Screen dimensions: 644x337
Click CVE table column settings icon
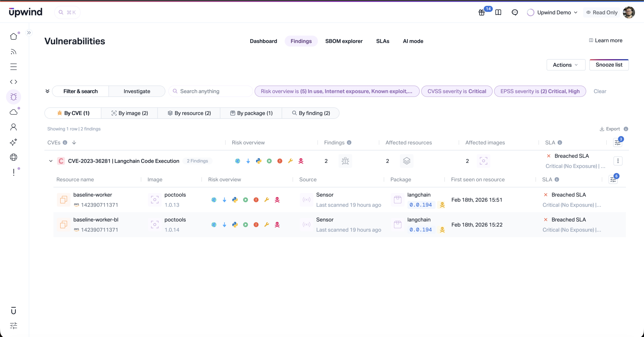(x=618, y=143)
